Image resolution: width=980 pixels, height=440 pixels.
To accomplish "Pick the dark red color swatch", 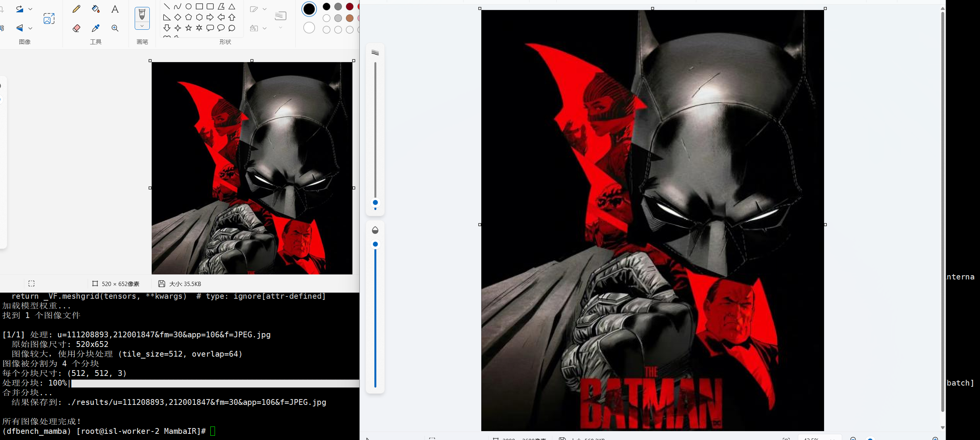I will 350,7.
